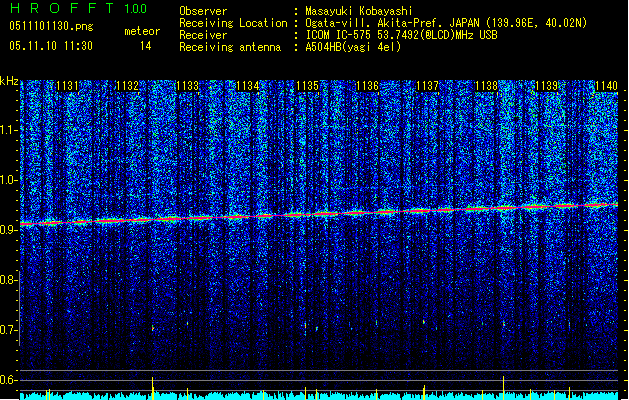Select the 1140 time marker
This screenshot has width=629, height=400.
pos(606,87)
